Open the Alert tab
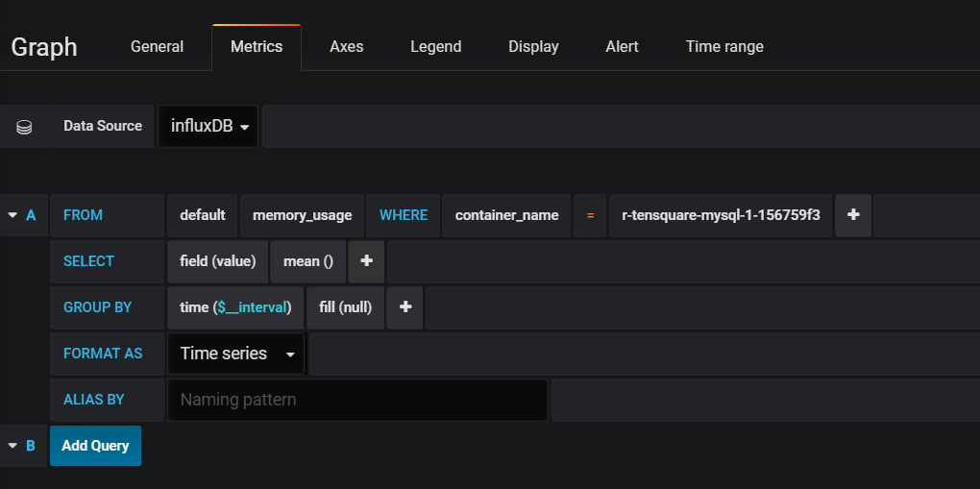Screen dimensions: 980x489 (622, 47)
